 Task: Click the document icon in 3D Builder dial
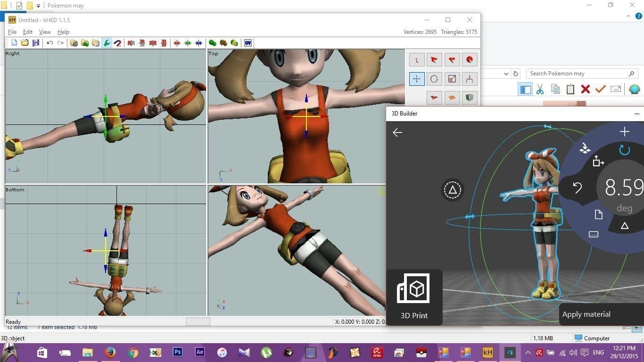(x=599, y=214)
